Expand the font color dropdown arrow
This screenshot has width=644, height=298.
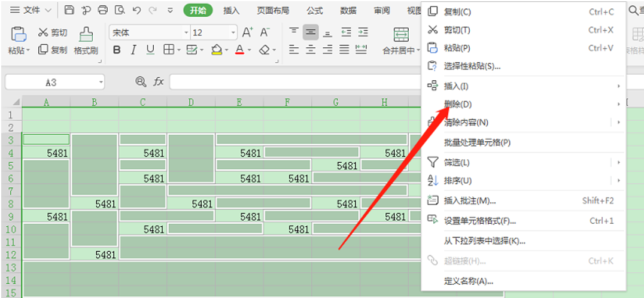point(250,50)
